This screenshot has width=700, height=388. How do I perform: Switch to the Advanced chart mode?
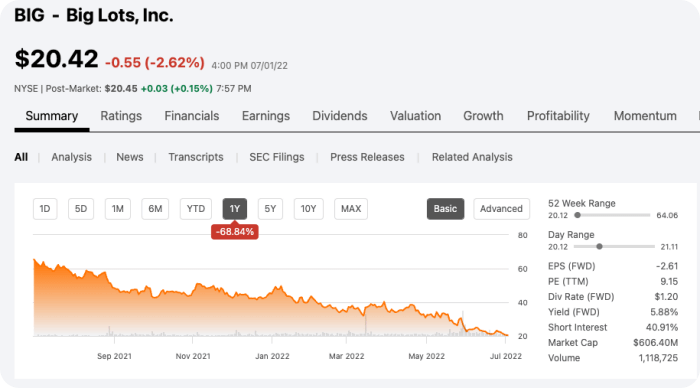pos(501,209)
